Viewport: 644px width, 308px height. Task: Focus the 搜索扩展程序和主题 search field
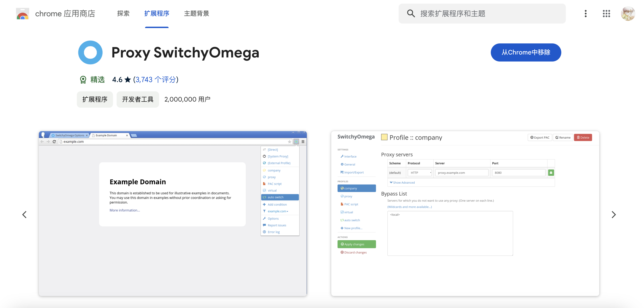click(x=482, y=14)
